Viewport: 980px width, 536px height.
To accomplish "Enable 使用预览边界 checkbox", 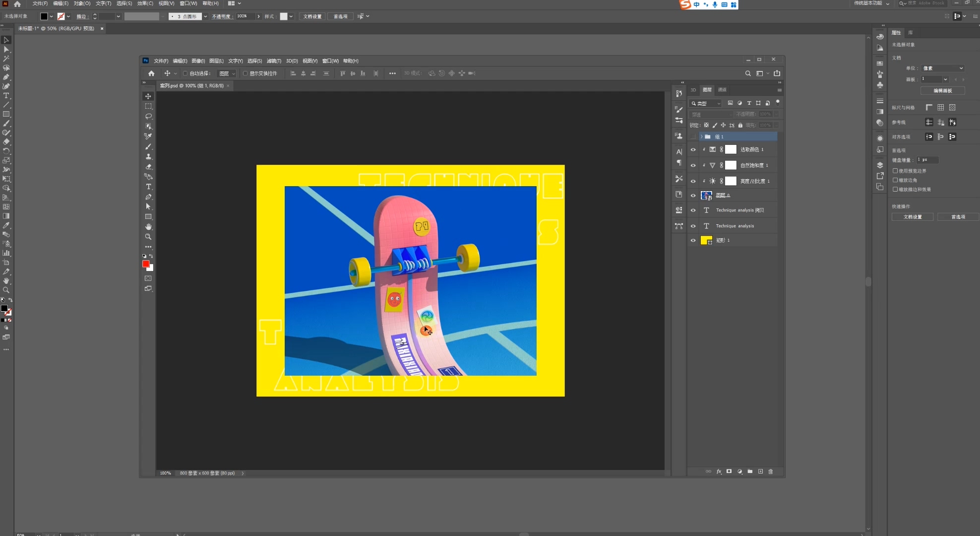I will (896, 171).
